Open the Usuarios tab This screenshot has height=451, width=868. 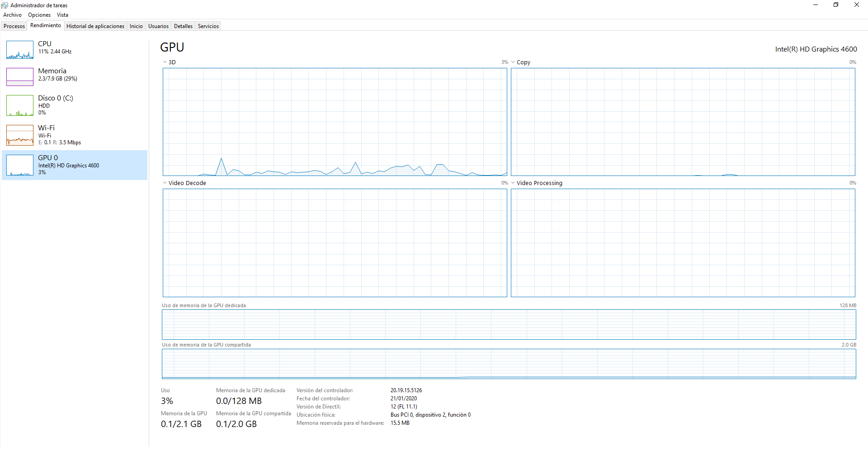coord(158,26)
